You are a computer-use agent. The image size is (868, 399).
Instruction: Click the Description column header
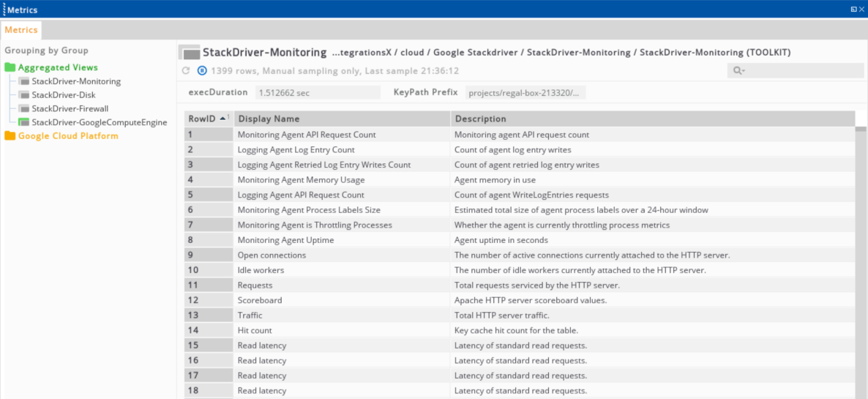click(x=654, y=119)
